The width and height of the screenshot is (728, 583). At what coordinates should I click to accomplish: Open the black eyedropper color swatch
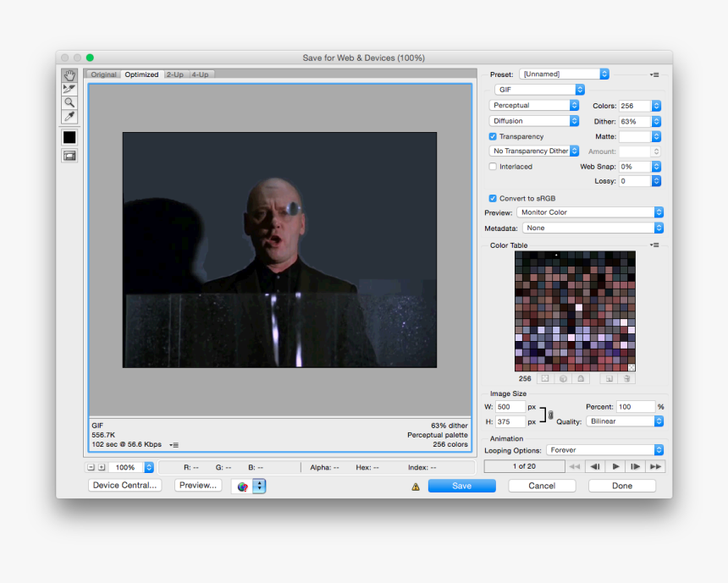pos(69,137)
